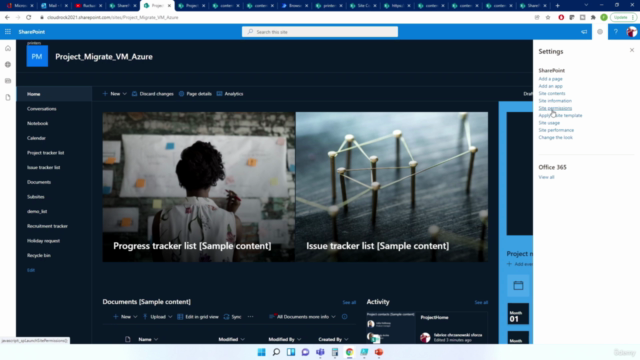Screen dimensions: 640x360
Task: Select Home in left navigation
Action: pos(54,94)
